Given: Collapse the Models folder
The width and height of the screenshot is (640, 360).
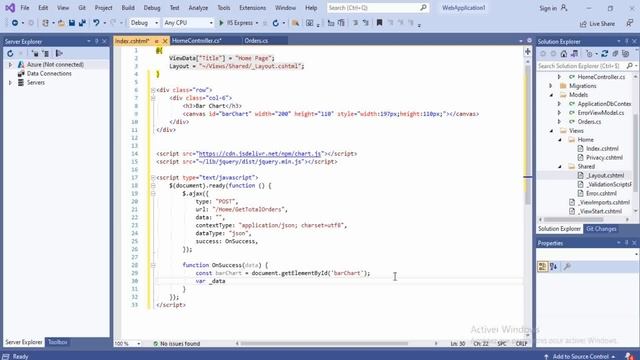Looking at the screenshot, I should tap(551, 95).
